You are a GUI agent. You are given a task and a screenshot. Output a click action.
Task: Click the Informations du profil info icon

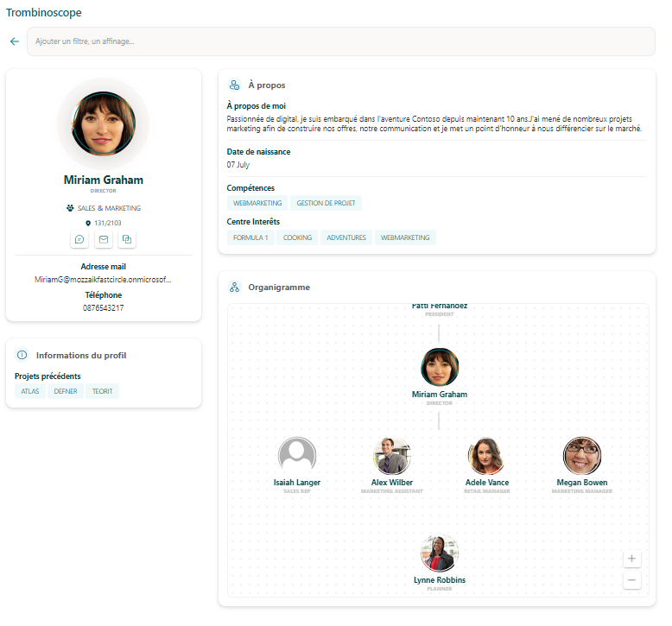pos(22,355)
